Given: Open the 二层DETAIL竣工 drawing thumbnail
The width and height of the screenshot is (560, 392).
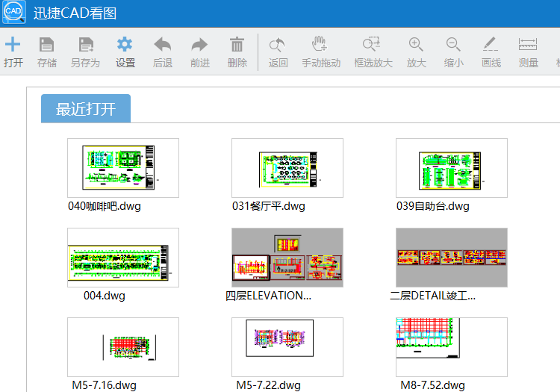Looking at the screenshot, I should pos(452,258).
